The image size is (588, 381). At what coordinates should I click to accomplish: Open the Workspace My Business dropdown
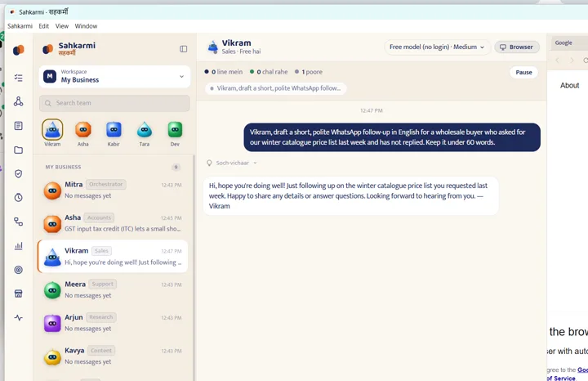[x=114, y=76]
